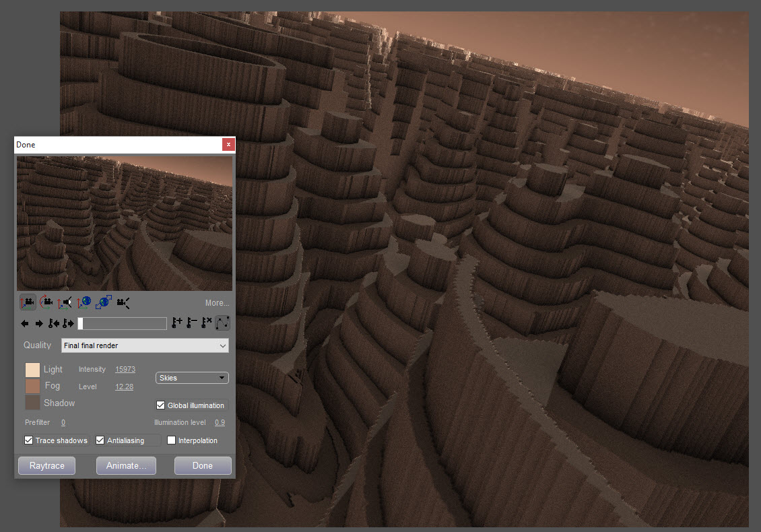Click the move light source icon

click(65, 303)
